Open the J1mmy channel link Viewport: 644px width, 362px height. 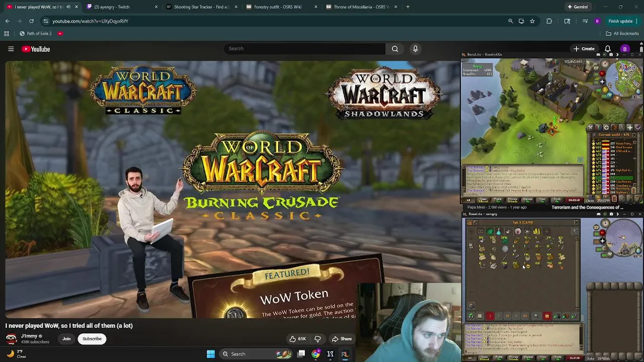(29, 336)
